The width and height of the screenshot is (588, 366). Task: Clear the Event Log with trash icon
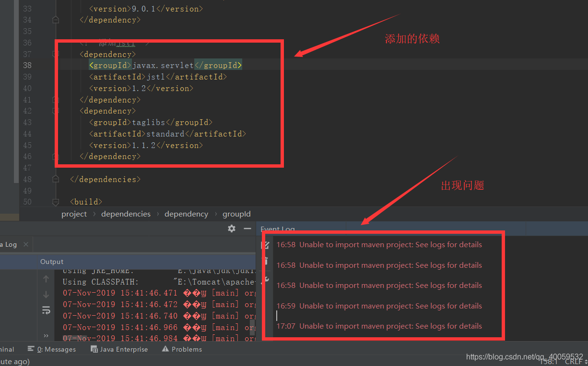click(x=265, y=261)
